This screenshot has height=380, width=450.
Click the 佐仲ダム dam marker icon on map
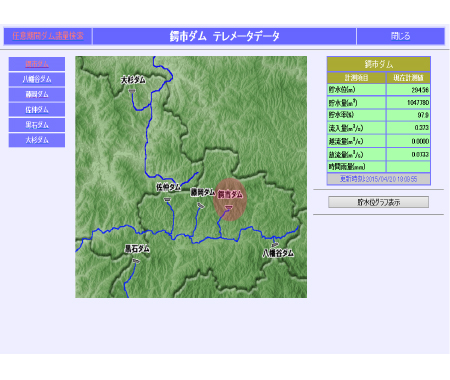tap(167, 200)
